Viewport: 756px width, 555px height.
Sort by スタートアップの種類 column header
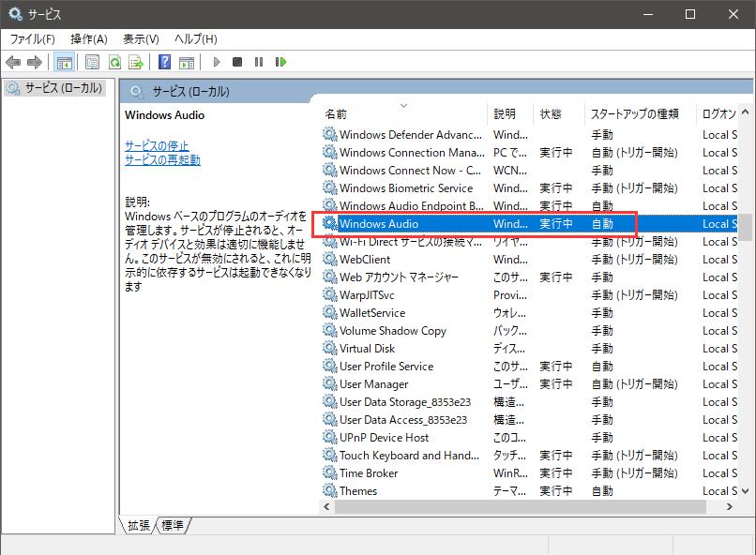(x=641, y=113)
